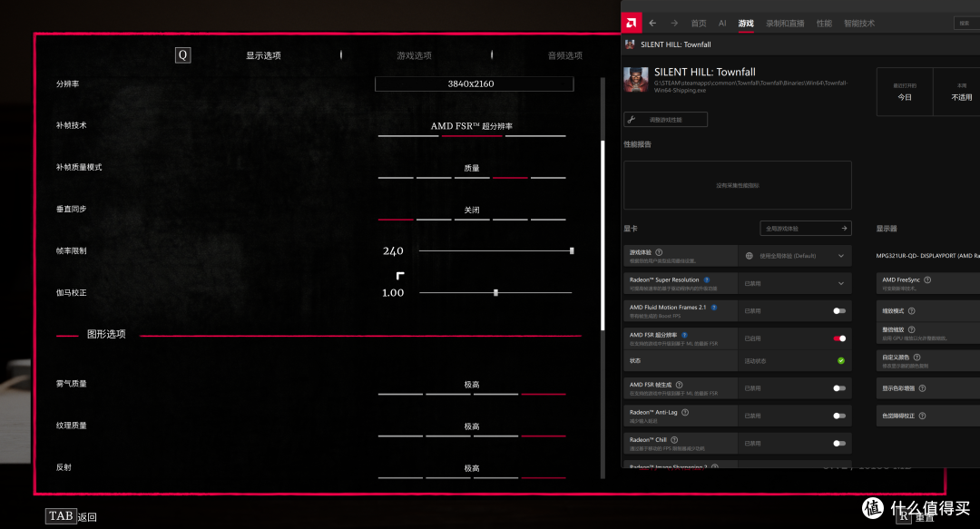Click the 垂直同步 关闭 option selector
Viewport: 980px width, 529px height.
pyautogui.click(x=472, y=212)
